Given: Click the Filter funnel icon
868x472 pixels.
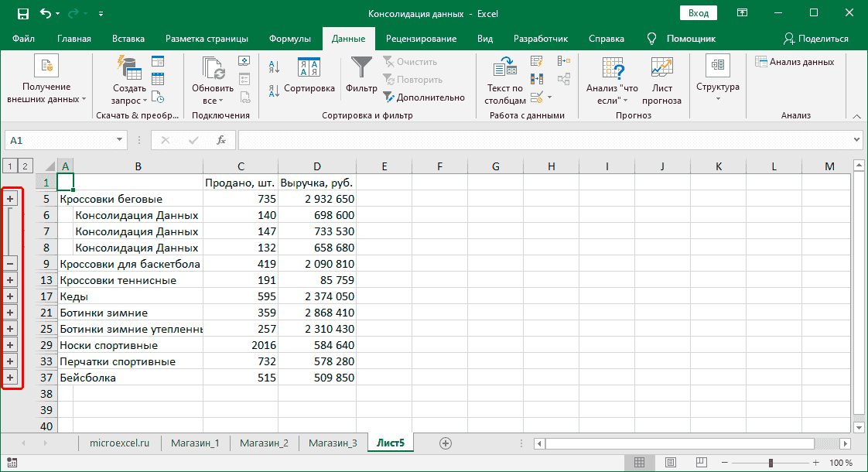Looking at the screenshot, I should (x=361, y=70).
